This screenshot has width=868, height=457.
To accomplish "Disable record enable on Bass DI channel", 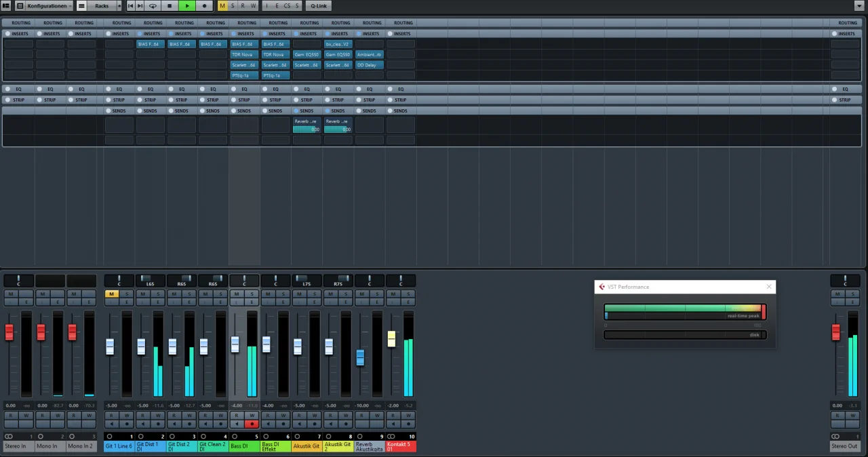I will pyautogui.click(x=252, y=424).
